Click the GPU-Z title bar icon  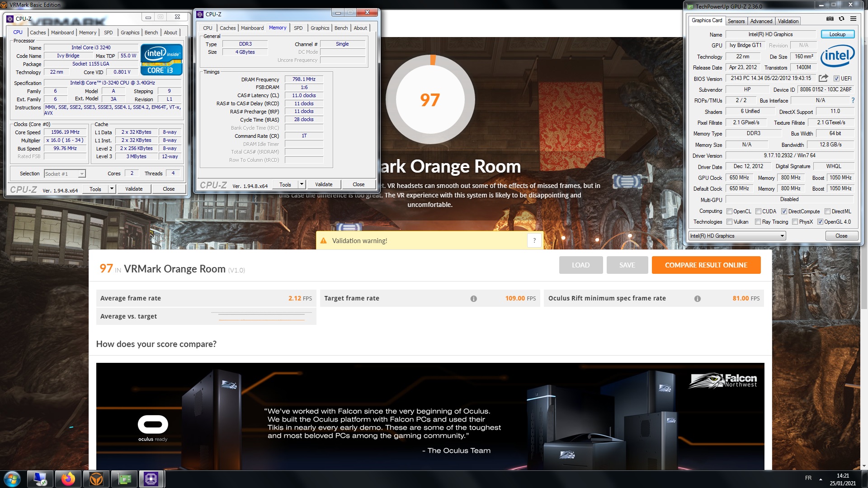[690, 6]
